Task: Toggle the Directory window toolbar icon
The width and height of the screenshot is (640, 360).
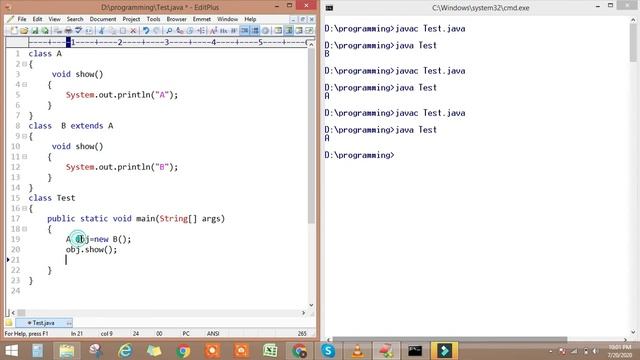Action: [278, 31]
